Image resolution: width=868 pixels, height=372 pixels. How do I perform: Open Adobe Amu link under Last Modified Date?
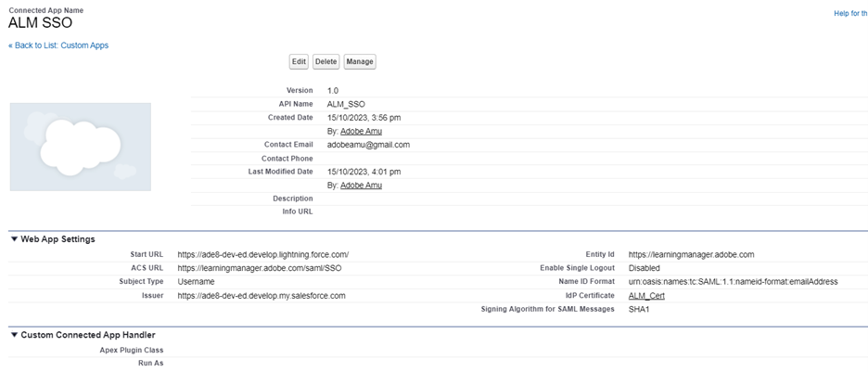point(361,186)
